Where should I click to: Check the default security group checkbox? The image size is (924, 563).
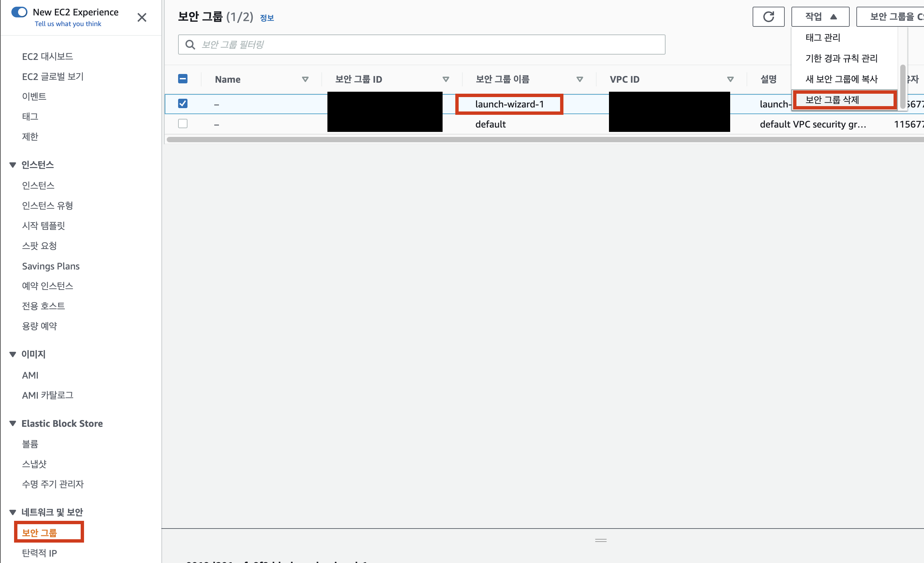tap(183, 124)
